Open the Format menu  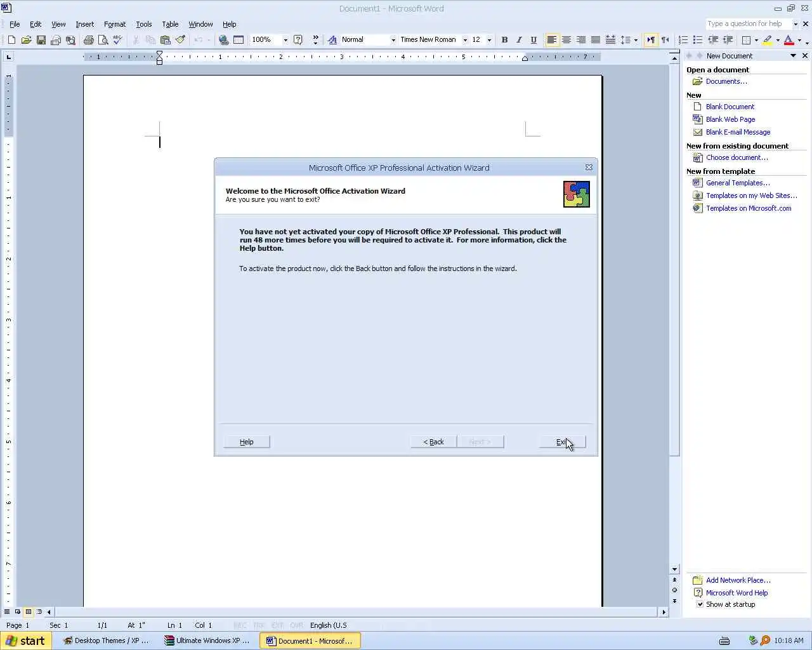115,24
